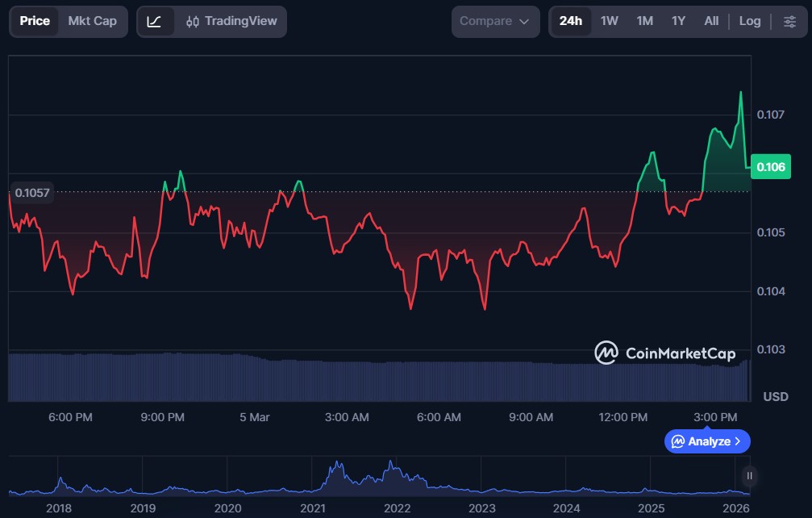
Task: Switch to TradingView candlestick chart
Action: coord(231,22)
